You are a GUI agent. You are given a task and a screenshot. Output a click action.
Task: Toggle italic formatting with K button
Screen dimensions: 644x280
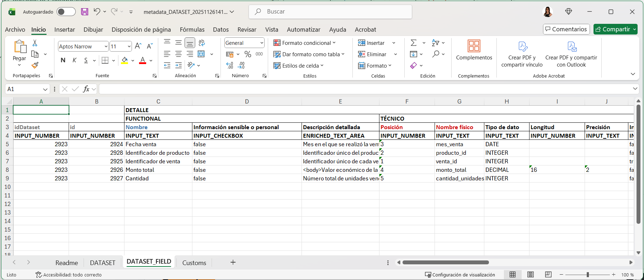click(74, 60)
